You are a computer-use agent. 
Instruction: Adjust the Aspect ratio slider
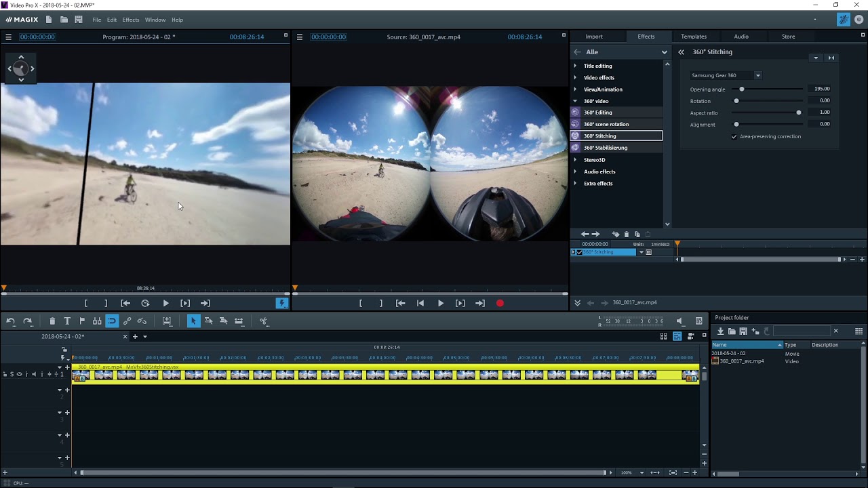799,113
